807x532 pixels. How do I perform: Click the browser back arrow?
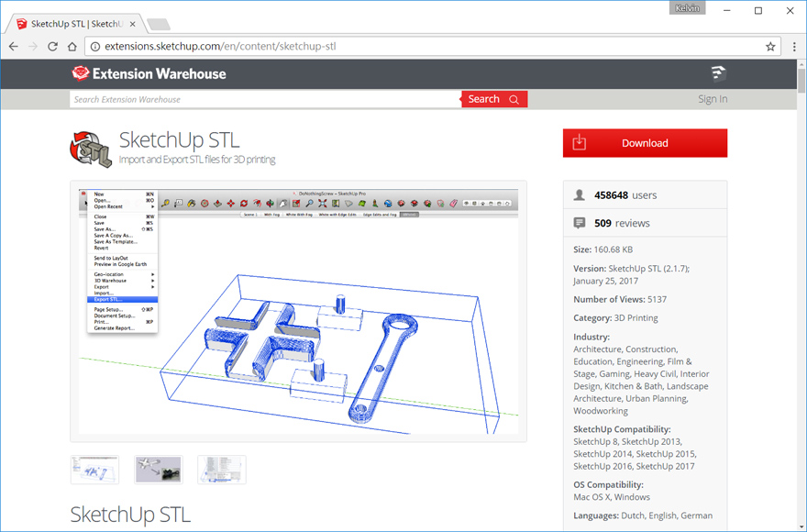pos(14,47)
